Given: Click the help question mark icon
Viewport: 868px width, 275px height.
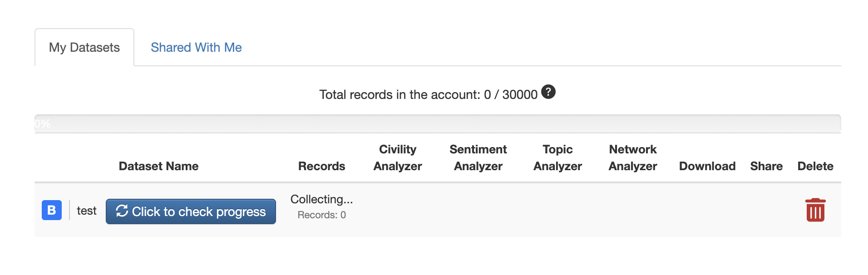Looking at the screenshot, I should [x=548, y=92].
